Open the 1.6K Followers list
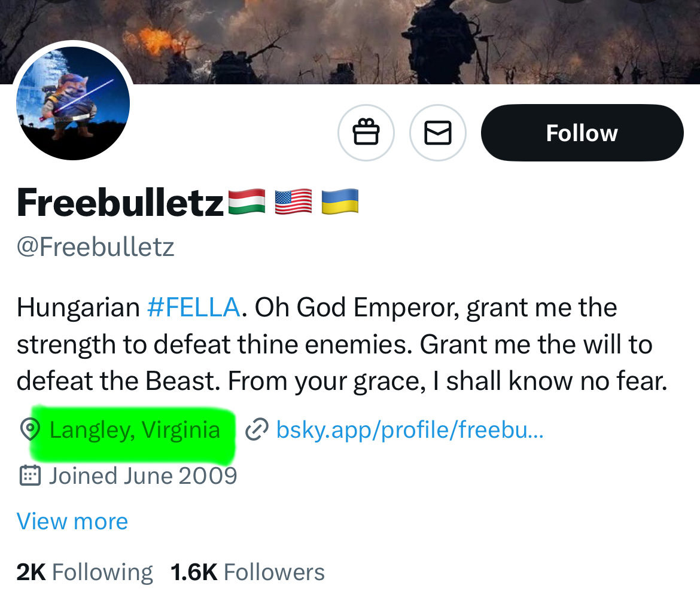Screen dimensions: 700x613 click(248, 572)
